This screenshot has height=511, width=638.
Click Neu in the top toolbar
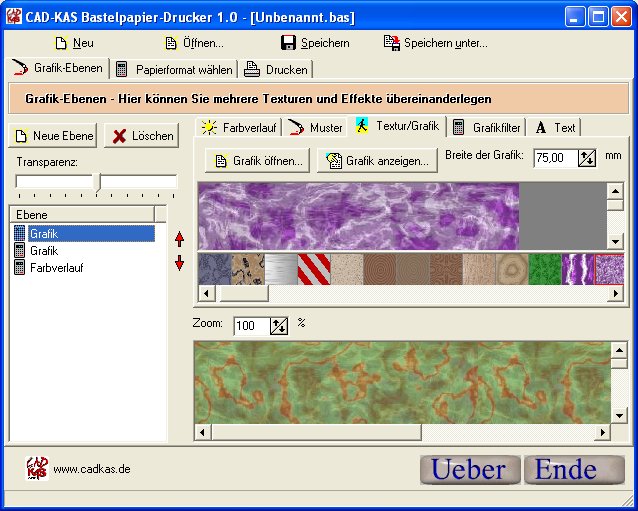[74, 43]
